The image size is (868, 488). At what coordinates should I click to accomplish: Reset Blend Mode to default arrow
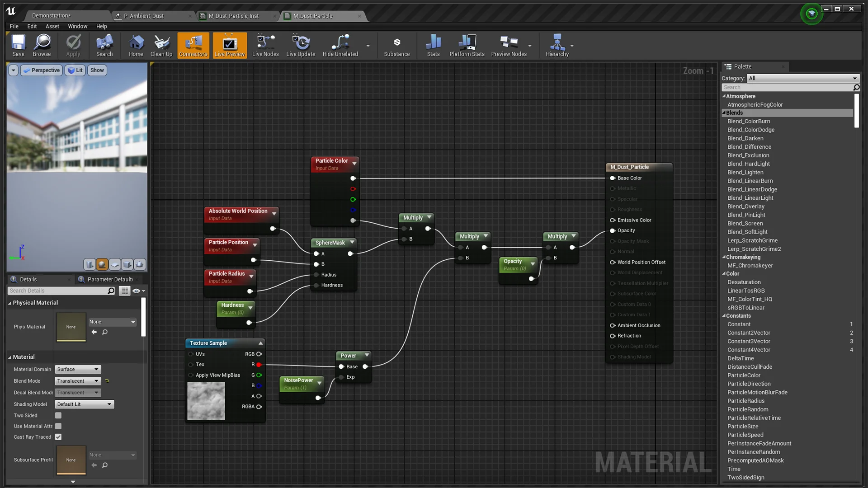pyautogui.click(x=107, y=381)
